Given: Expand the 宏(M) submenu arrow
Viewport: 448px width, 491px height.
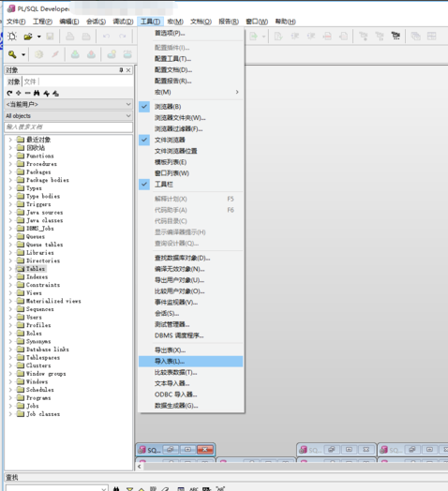Looking at the screenshot, I should 237,92.
